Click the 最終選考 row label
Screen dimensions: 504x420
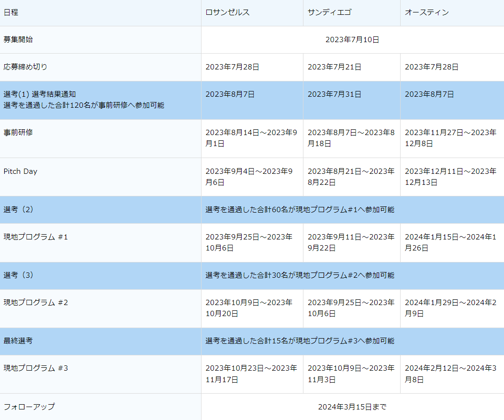(x=18, y=341)
